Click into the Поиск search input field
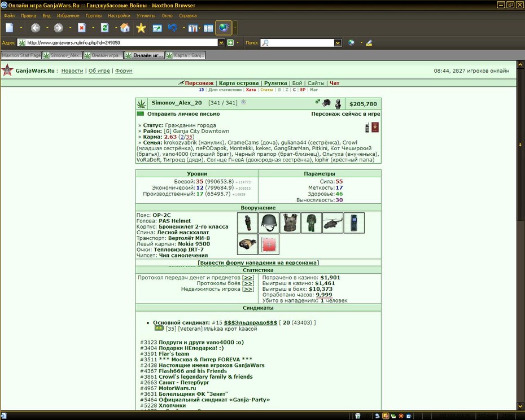Viewport: 525px width, 420px height. coord(297,42)
